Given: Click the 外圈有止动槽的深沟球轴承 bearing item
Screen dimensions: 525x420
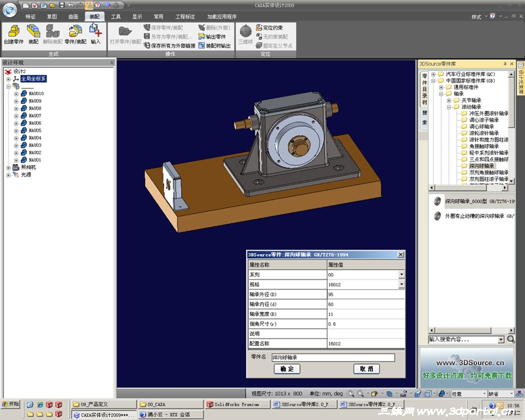Looking at the screenshot, I should tap(473, 216).
